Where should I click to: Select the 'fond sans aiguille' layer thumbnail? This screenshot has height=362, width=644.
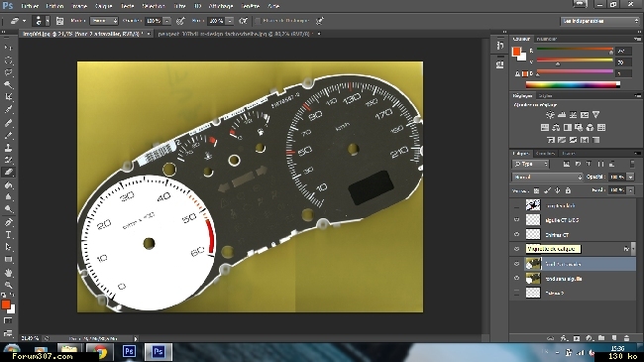coord(533,279)
